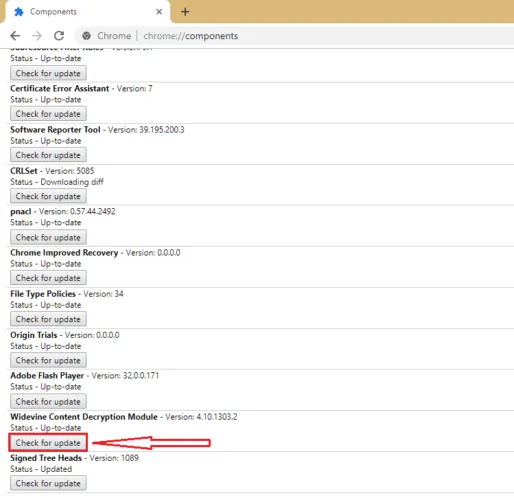Click version text 32.0.0.171

click(x=141, y=376)
